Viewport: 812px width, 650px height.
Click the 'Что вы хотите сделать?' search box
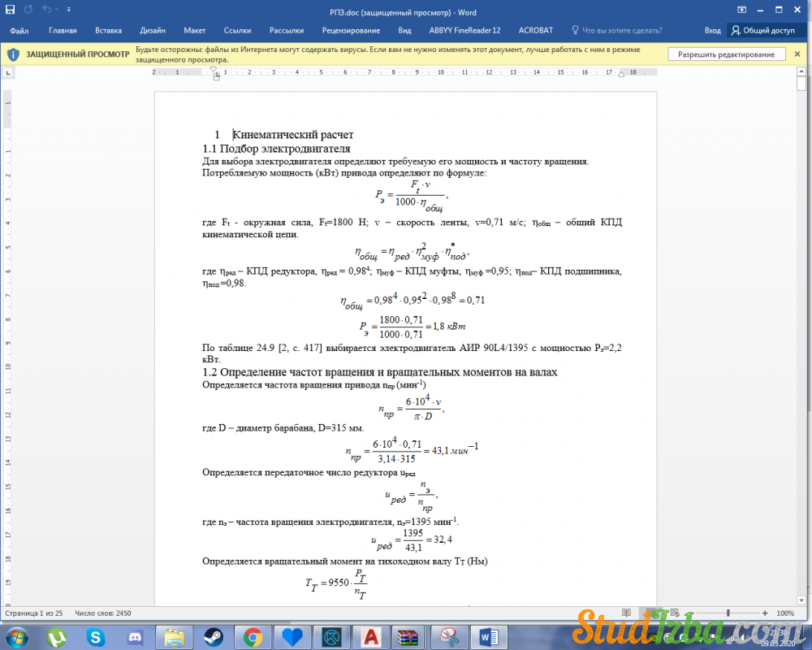622,31
